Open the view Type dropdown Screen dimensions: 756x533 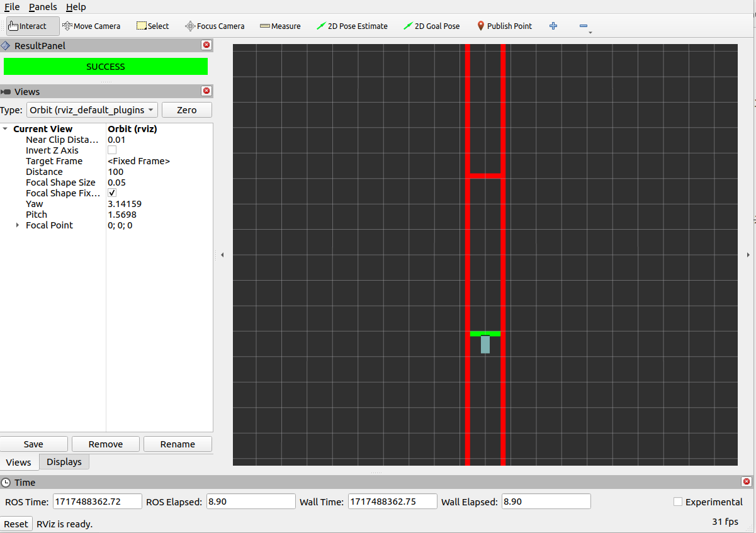coord(92,110)
